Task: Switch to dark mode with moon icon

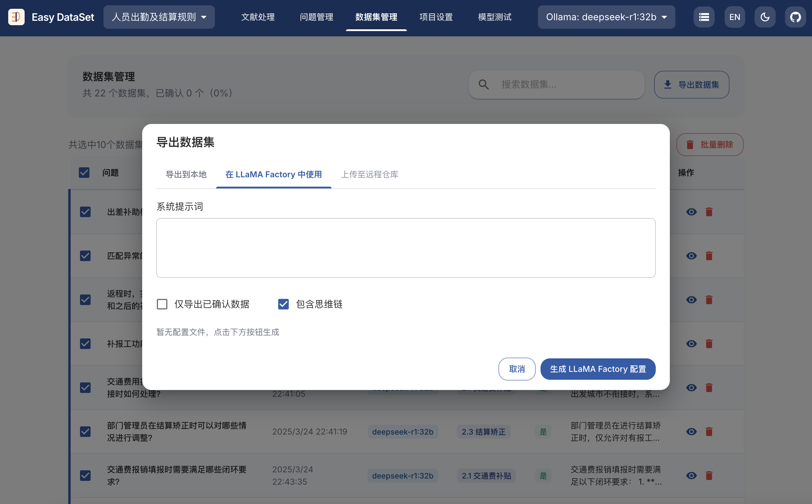Action: pos(765,17)
